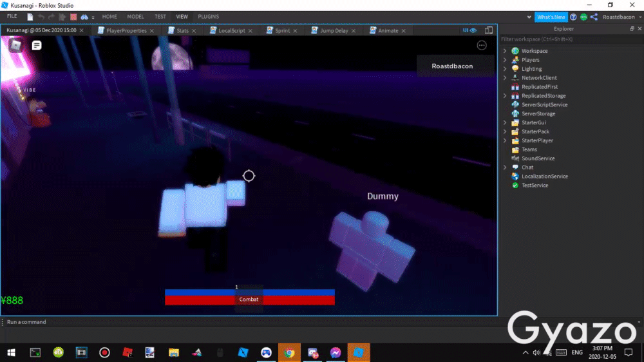Expand the ReplicatedStorage tree node
The width and height of the screenshot is (644, 362).
click(x=505, y=96)
